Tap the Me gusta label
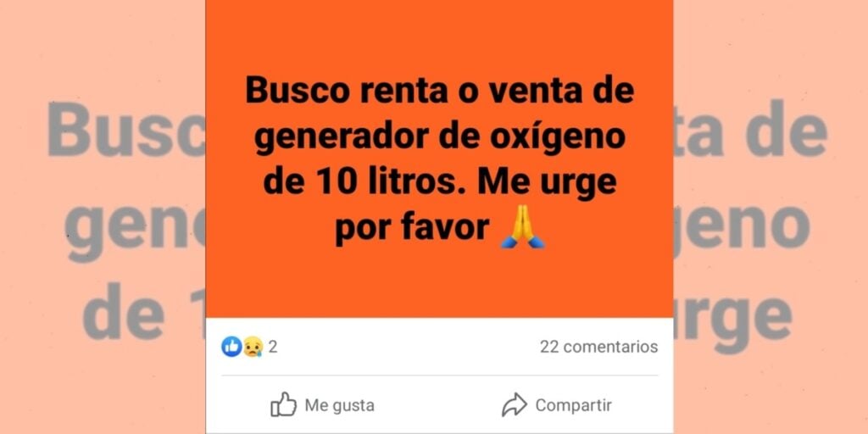868x434 pixels. pyautogui.click(x=339, y=406)
